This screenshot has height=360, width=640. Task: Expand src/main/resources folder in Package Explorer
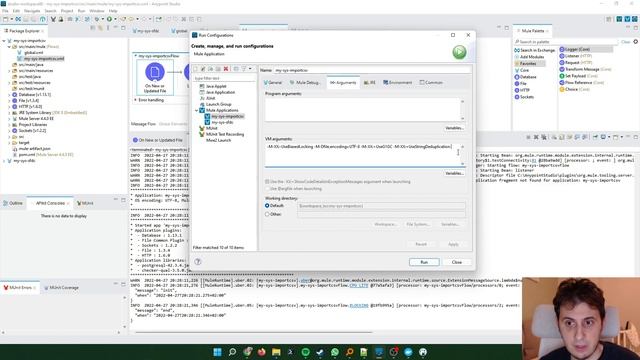pyautogui.click(x=9, y=71)
